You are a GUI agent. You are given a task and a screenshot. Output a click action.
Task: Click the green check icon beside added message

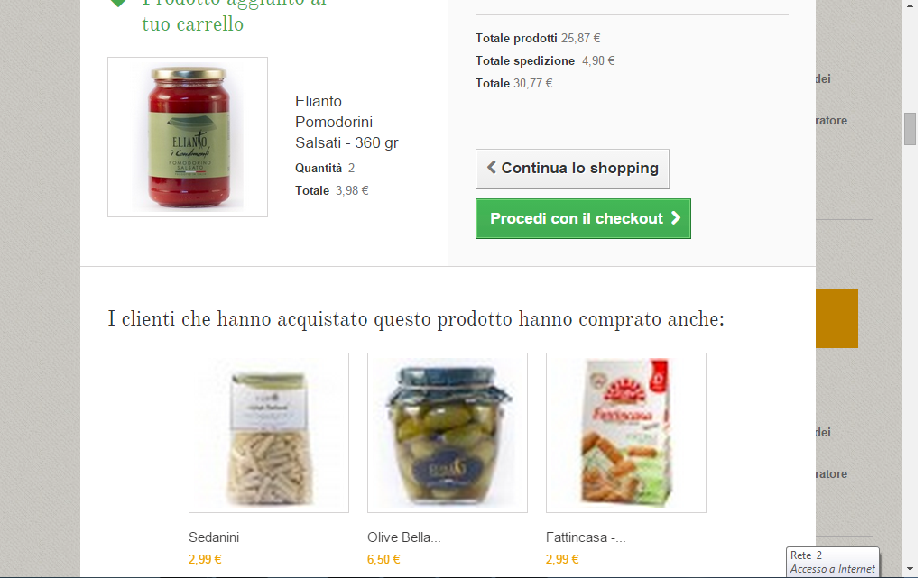point(118,3)
